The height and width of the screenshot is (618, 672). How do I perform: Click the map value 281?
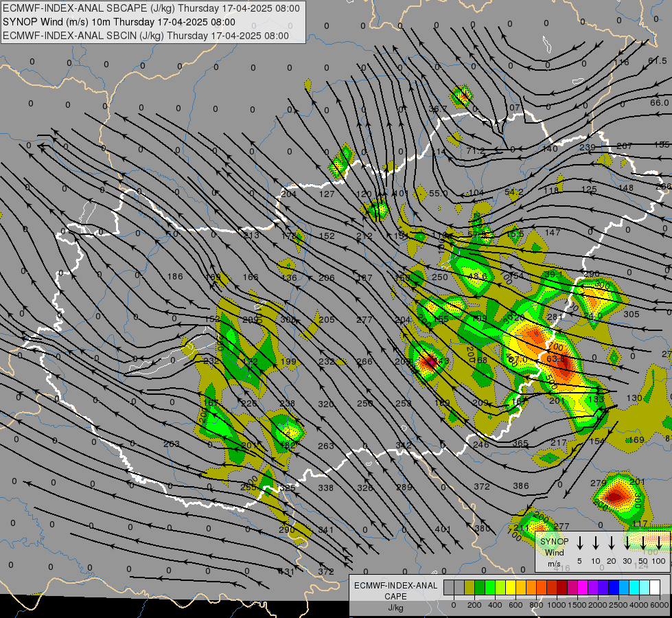pos(555,317)
